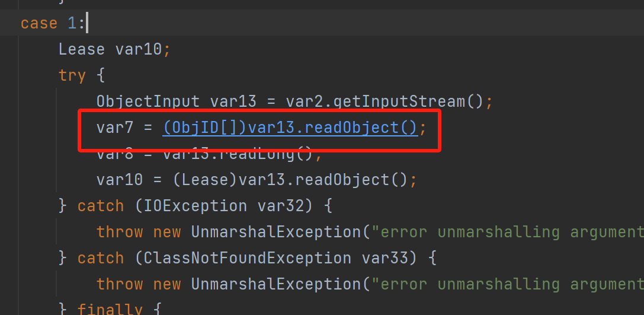Click the 'catch' keyword before ClassNotFoundException

(101, 258)
